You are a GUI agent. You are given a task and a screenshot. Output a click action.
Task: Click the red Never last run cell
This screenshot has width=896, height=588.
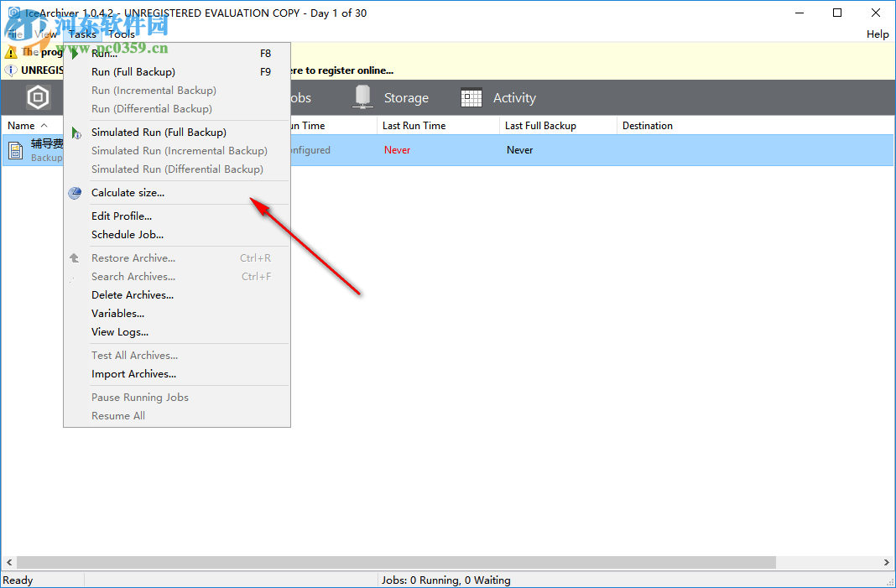(x=397, y=150)
